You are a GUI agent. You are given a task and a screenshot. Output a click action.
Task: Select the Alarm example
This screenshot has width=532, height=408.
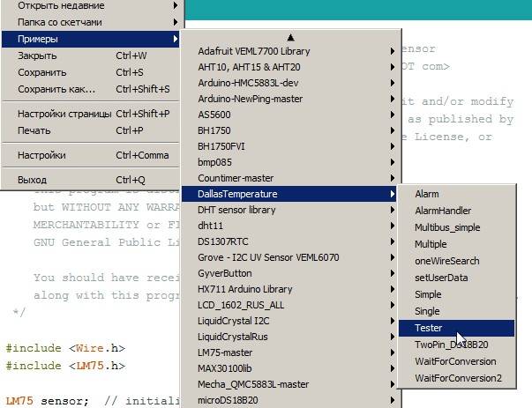[427, 194]
